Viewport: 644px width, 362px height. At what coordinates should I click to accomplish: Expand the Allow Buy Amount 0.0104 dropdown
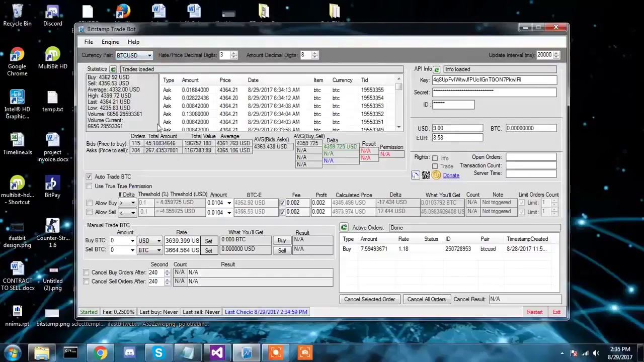[x=229, y=203]
